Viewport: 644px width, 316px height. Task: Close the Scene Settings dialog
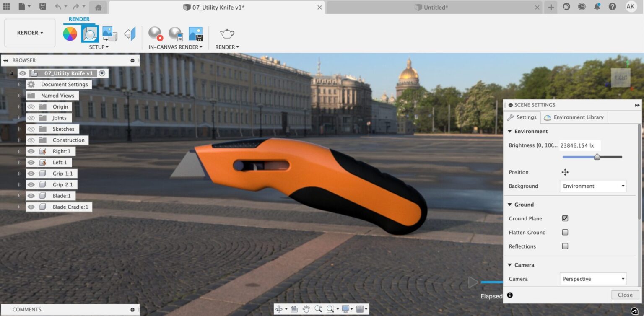point(625,295)
